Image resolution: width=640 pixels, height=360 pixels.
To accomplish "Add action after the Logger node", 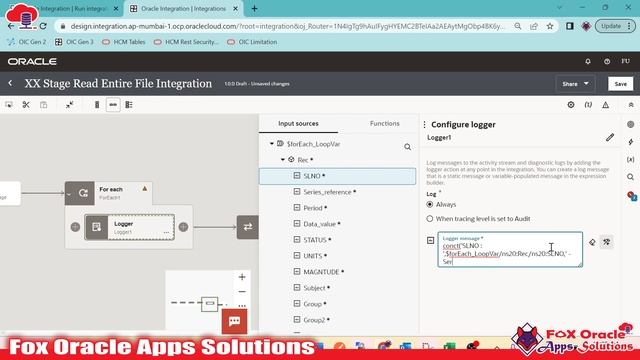I will tap(183, 227).
